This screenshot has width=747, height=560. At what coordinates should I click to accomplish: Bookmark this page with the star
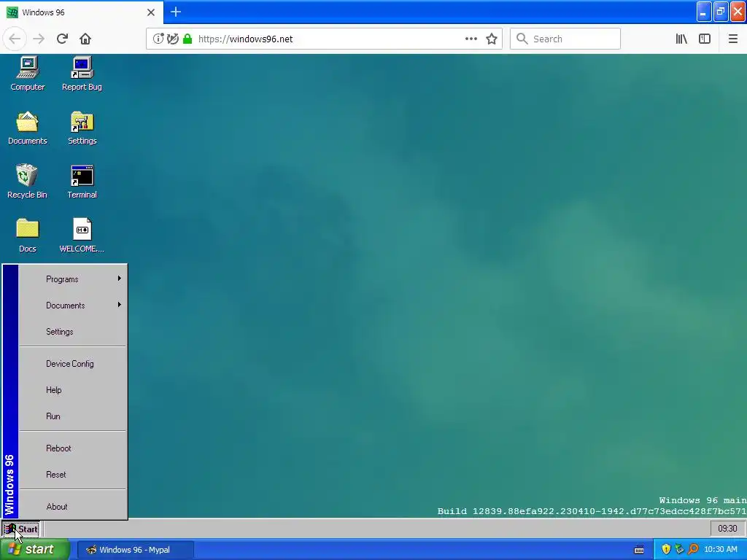[x=492, y=39]
